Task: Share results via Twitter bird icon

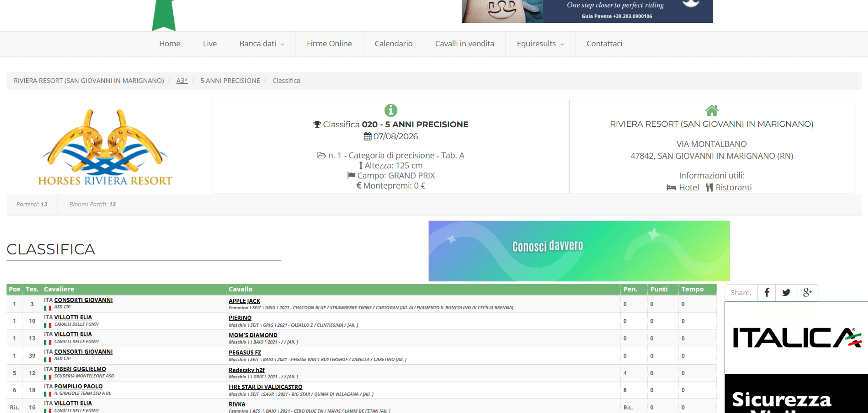Action: pyautogui.click(x=786, y=292)
